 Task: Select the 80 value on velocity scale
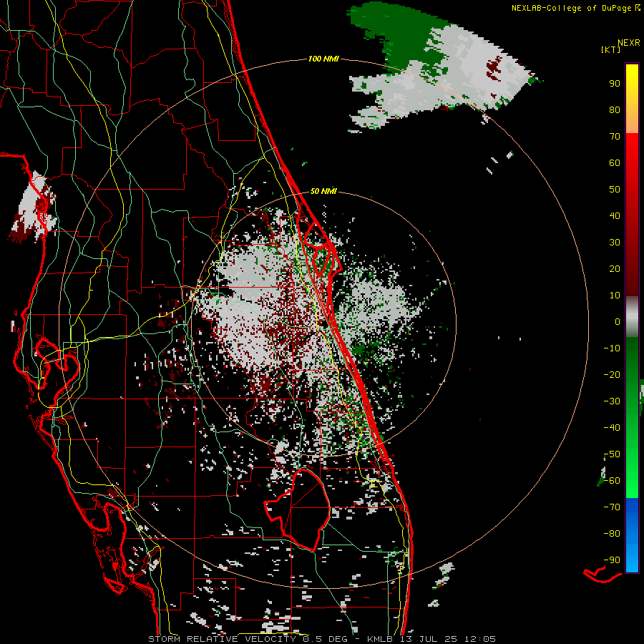pos(615,109)
